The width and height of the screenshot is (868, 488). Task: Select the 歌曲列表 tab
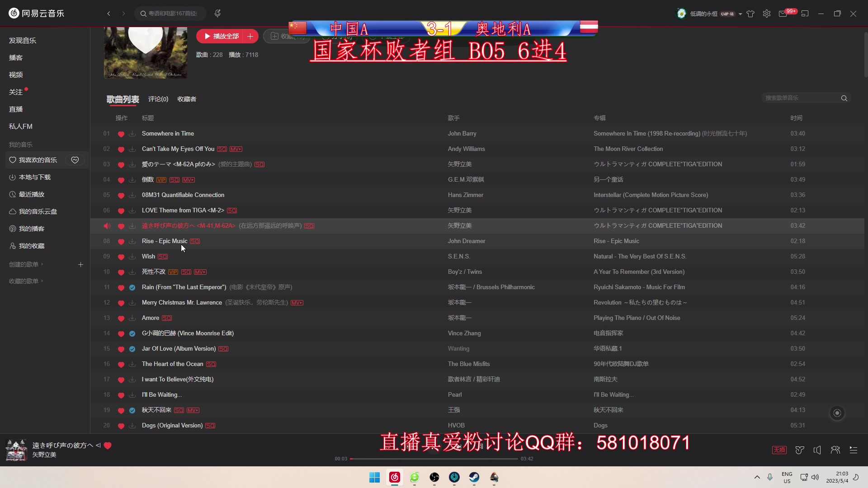123,99
